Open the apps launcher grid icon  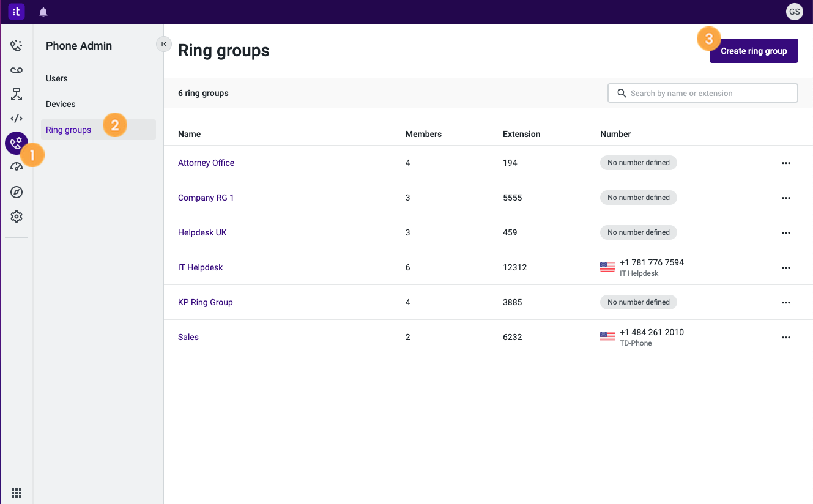pos(17,492)
